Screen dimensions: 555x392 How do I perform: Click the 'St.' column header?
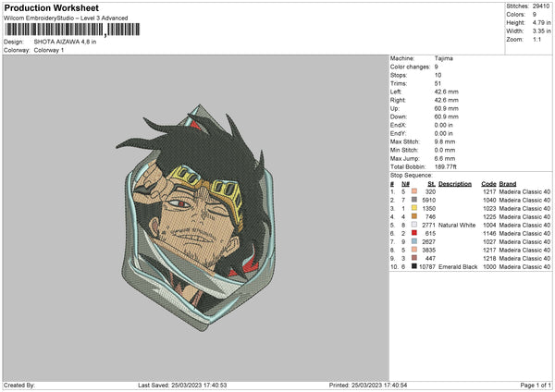431,184
